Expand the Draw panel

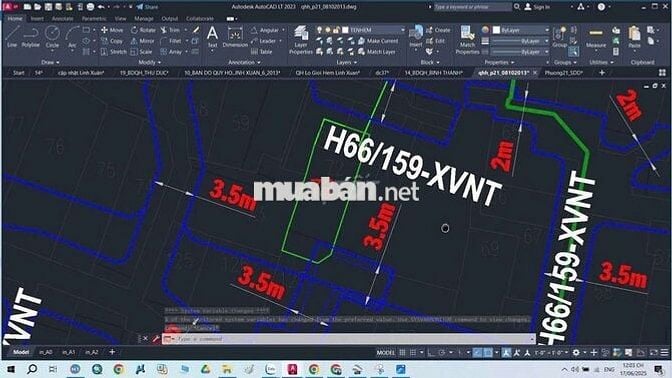coord(50,63)
